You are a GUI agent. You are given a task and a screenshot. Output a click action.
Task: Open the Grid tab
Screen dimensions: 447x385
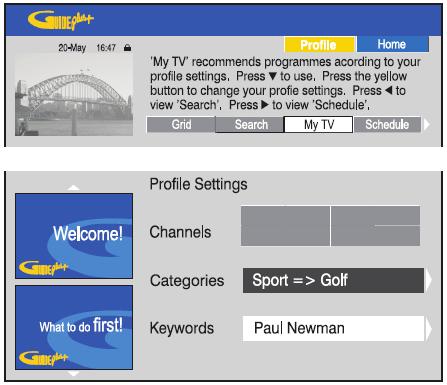(x=181, y=125)
